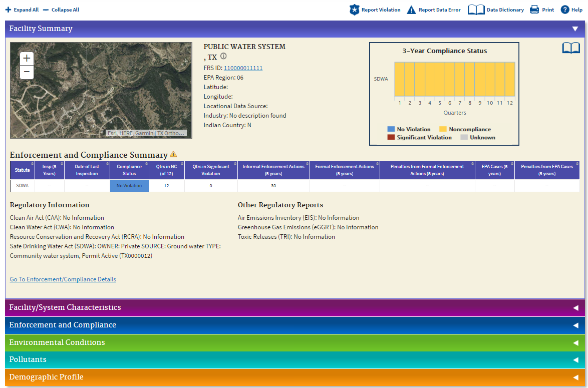The image size is (588, 388).
Task: Open the book icon in Facility Summary
Action: [571, 48]
